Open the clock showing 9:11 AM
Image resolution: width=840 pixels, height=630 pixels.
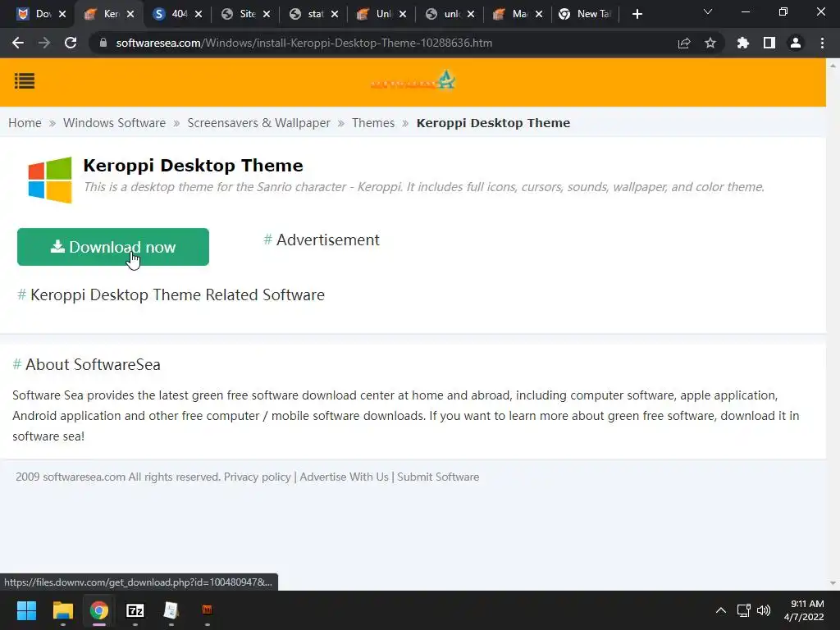point(804,610)
